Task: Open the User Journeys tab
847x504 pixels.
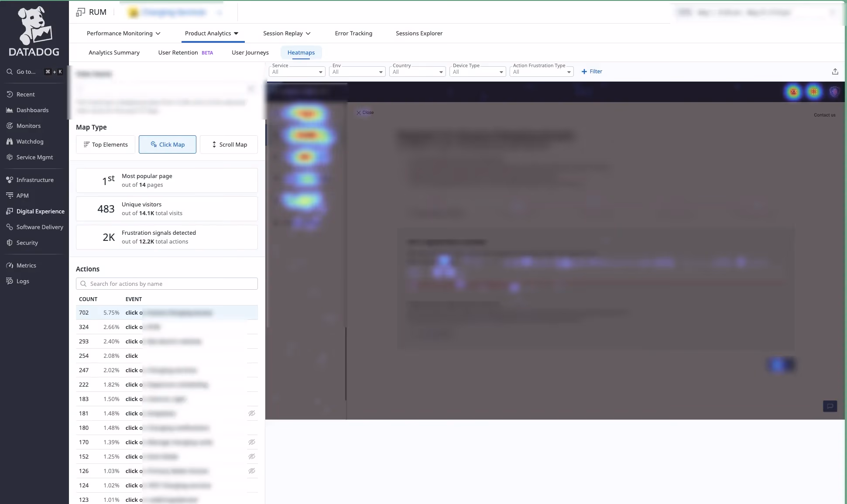Action: (250, 52)
